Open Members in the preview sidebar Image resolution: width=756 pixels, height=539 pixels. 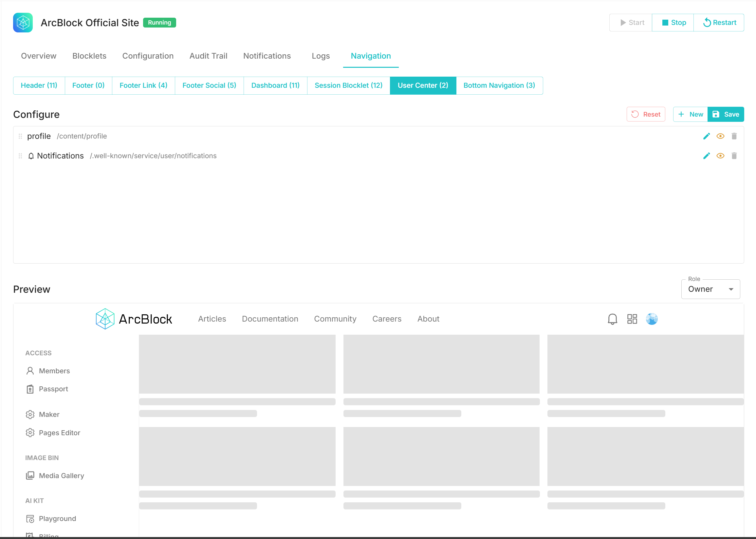54,371
